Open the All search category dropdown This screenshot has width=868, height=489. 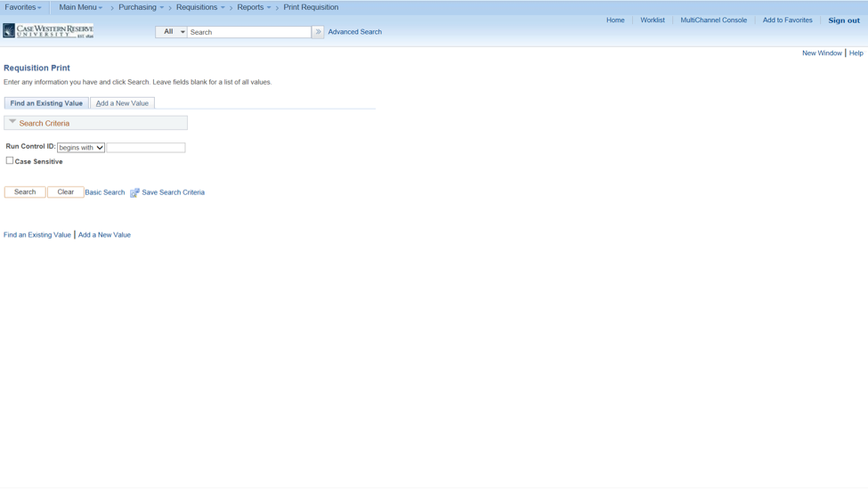[171, 32]
